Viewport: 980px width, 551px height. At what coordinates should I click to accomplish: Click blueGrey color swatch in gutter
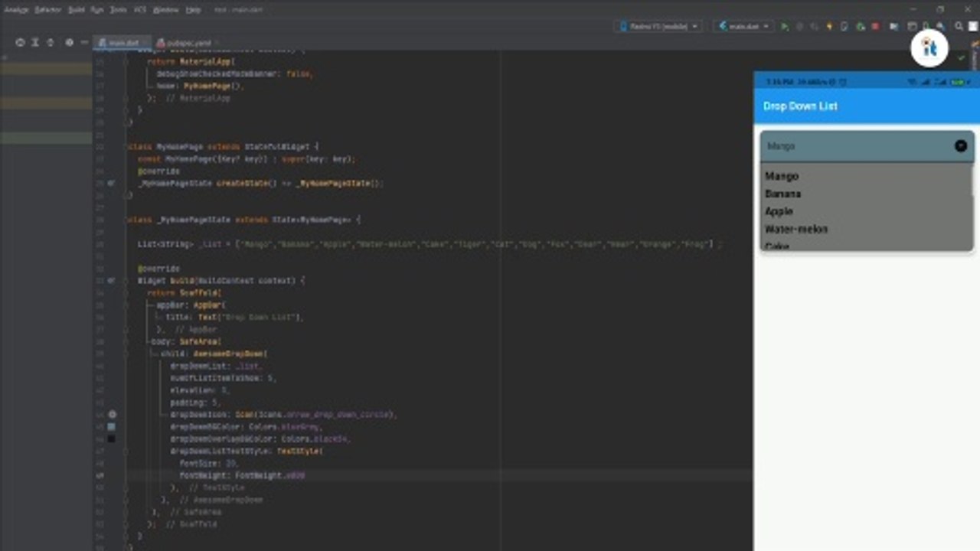(112, 426)
